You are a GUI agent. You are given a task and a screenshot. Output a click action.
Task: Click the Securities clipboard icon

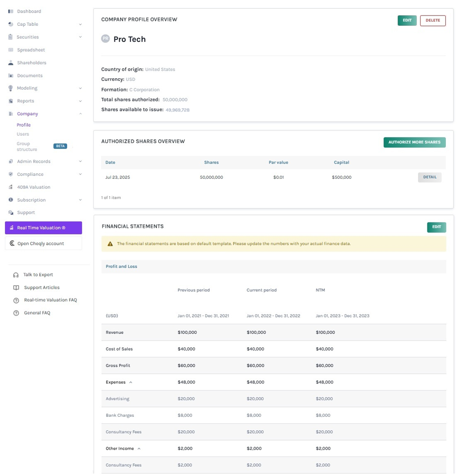[11, 37]
